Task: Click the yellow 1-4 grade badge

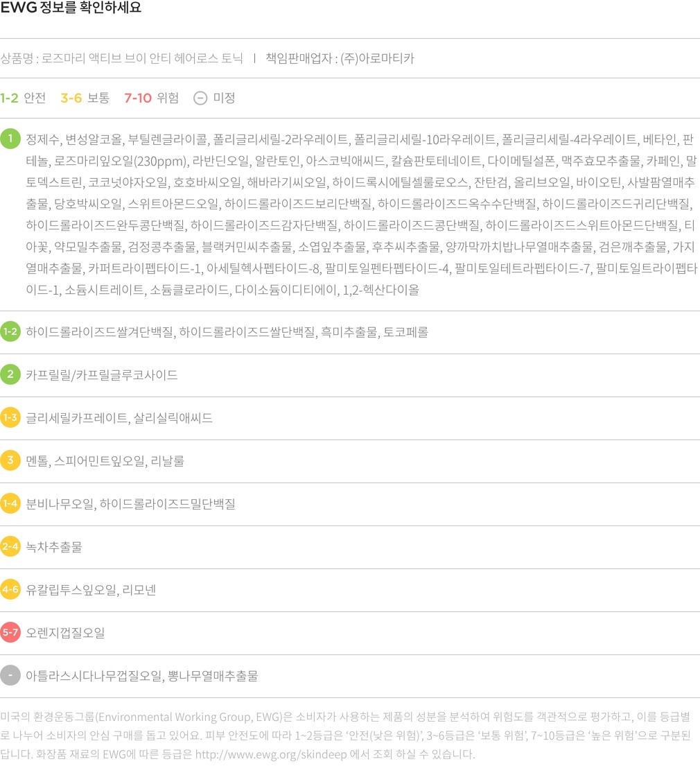Action: 10,504
